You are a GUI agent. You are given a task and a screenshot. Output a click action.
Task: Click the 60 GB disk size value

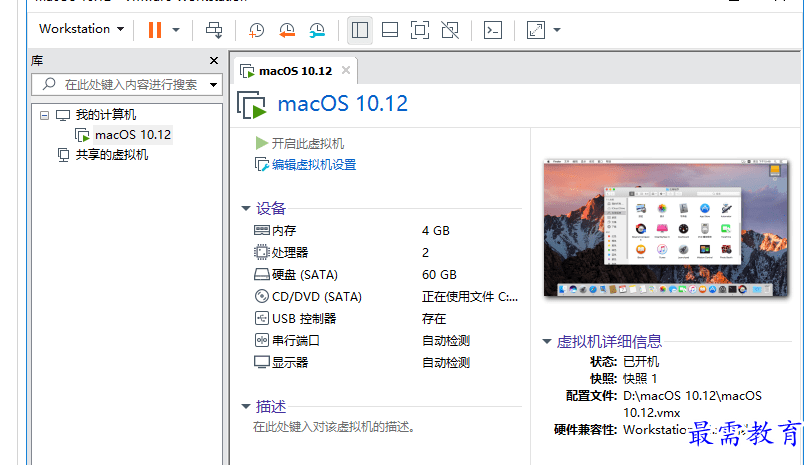pyautogui.click(x=439, y=275)
